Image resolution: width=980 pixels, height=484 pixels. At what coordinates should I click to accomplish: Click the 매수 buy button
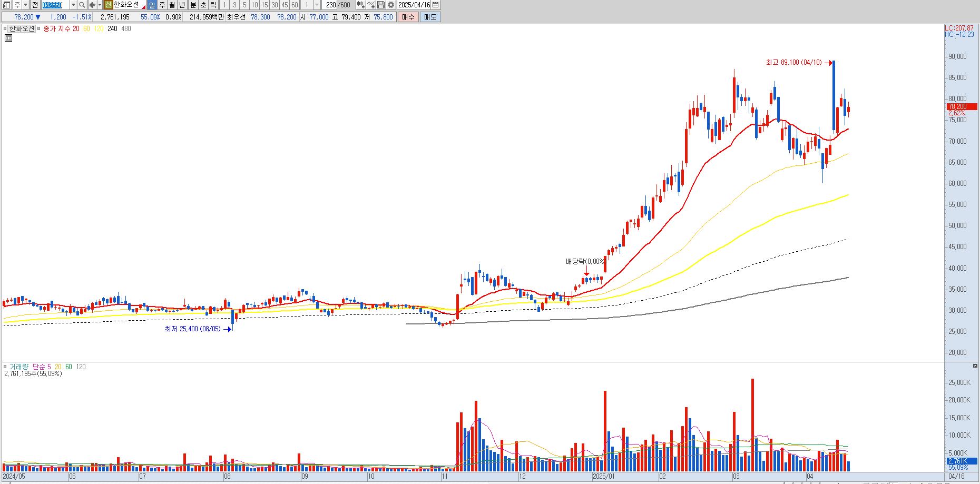point(408,17)
